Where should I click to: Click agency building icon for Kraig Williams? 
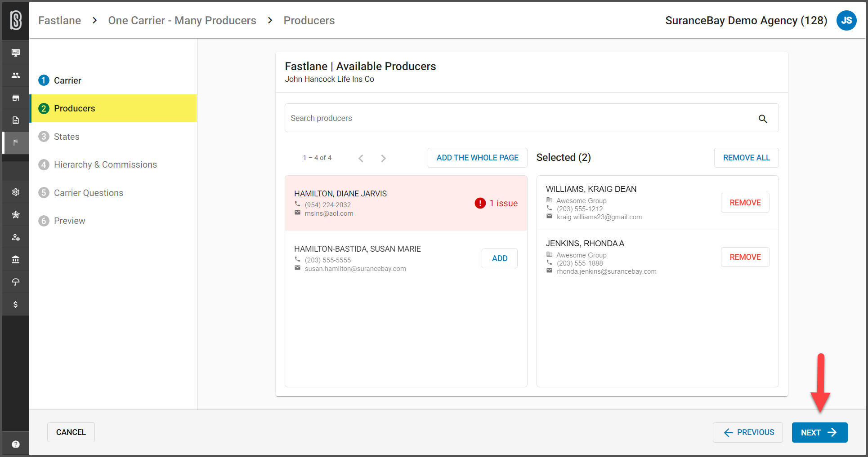[549, 200]
